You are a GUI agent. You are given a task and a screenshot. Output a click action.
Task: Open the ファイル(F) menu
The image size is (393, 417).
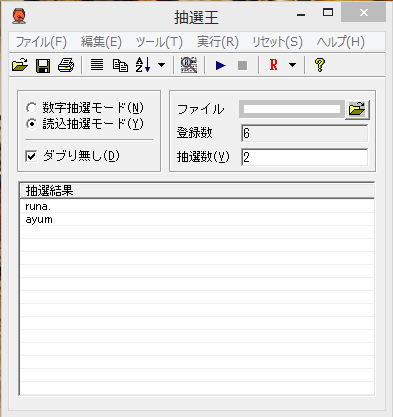(41, 42)
